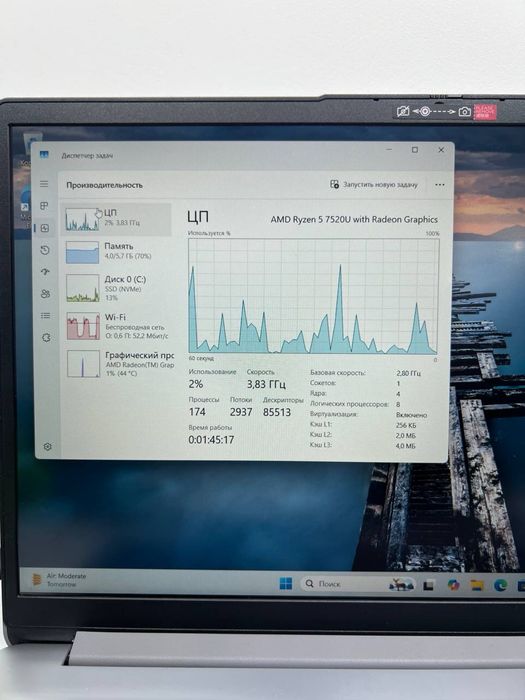Select the Диск 0 (C:) performance item
This screenshot has height=700, width=525.
coord(116,288)
